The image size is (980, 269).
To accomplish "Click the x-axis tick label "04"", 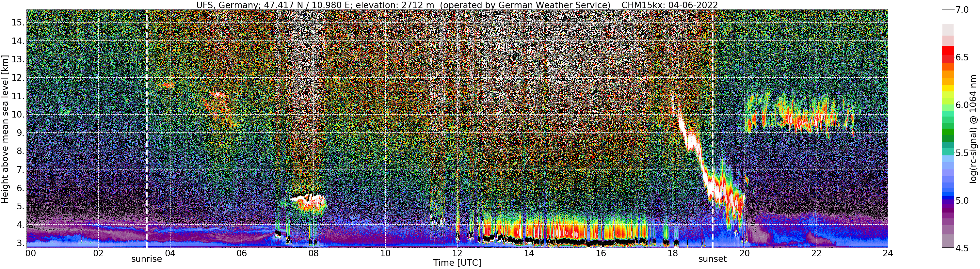I will pyautogui.click(x=170, y=253).
